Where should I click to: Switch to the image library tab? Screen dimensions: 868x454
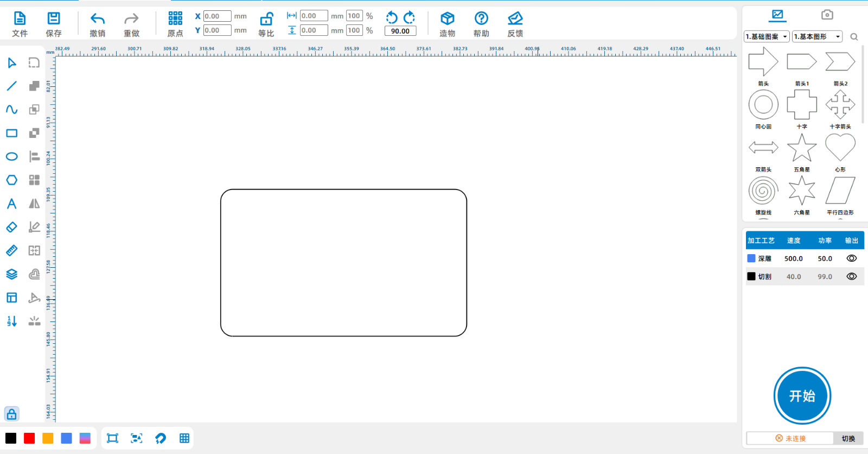(x=777, y=15)
